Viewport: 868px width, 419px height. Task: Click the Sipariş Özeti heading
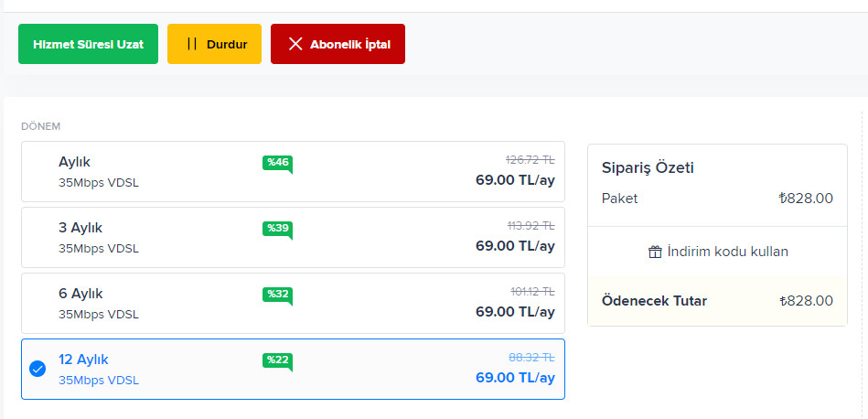[x=648, y=168]
